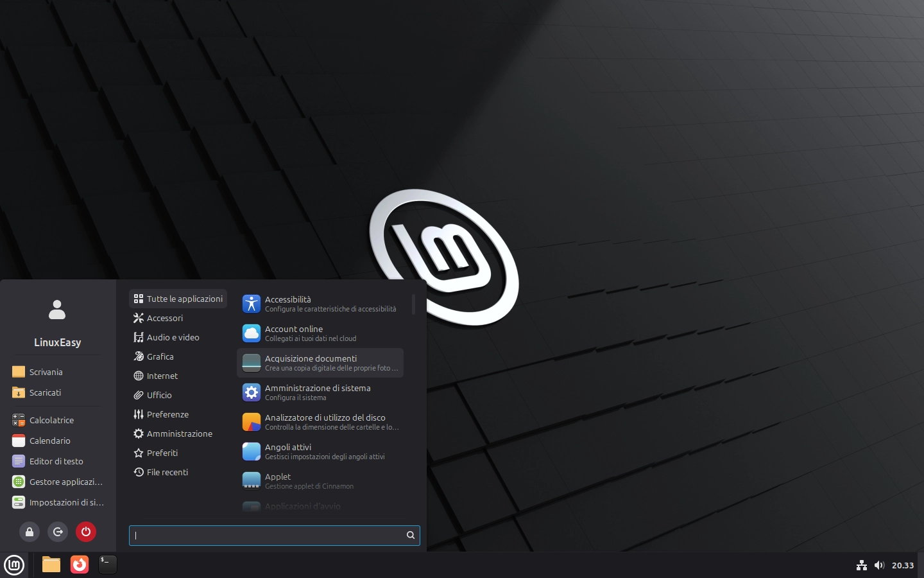Screen dimensions: 924x578
Task: Click the LinuxEasy username label
Action: point(57,342)
